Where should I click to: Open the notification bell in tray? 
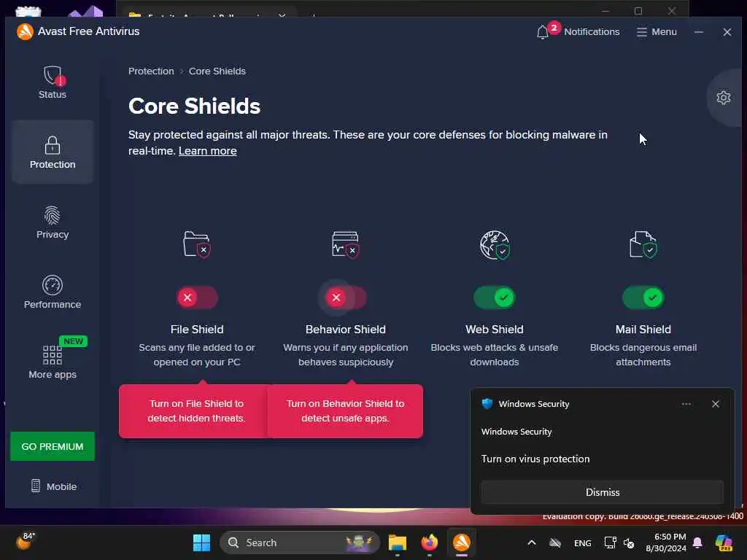click(x=697, y=542)
